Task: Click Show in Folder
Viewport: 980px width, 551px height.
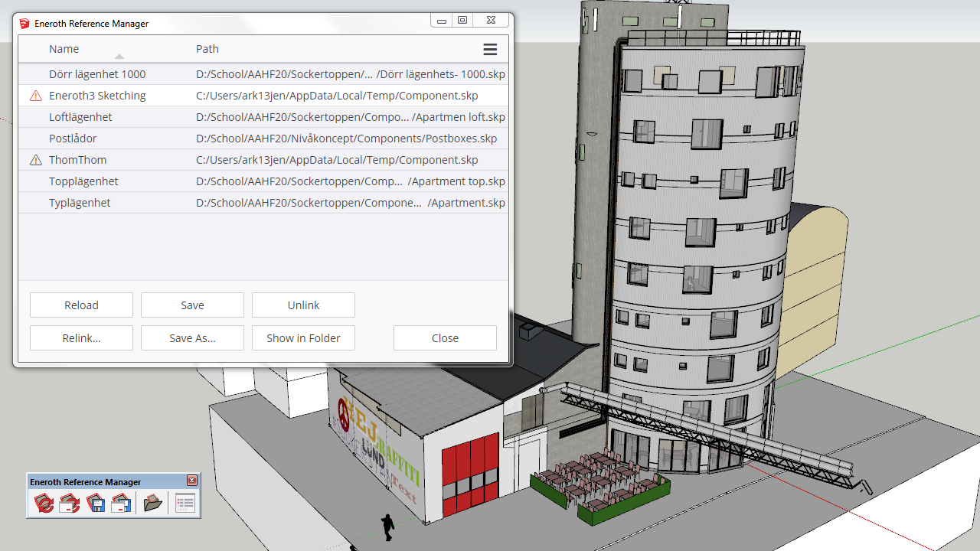Action: pyautogui.click(x=303, y=337)
